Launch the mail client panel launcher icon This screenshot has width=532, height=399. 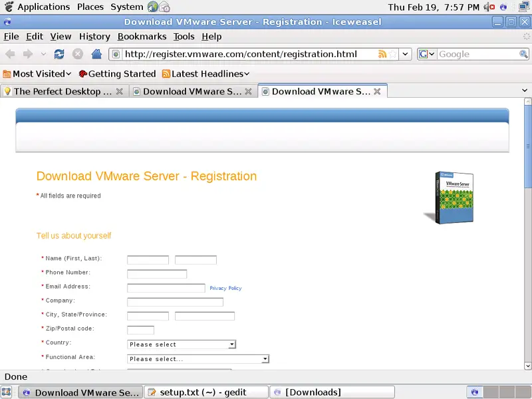click(x=164, y=7)
